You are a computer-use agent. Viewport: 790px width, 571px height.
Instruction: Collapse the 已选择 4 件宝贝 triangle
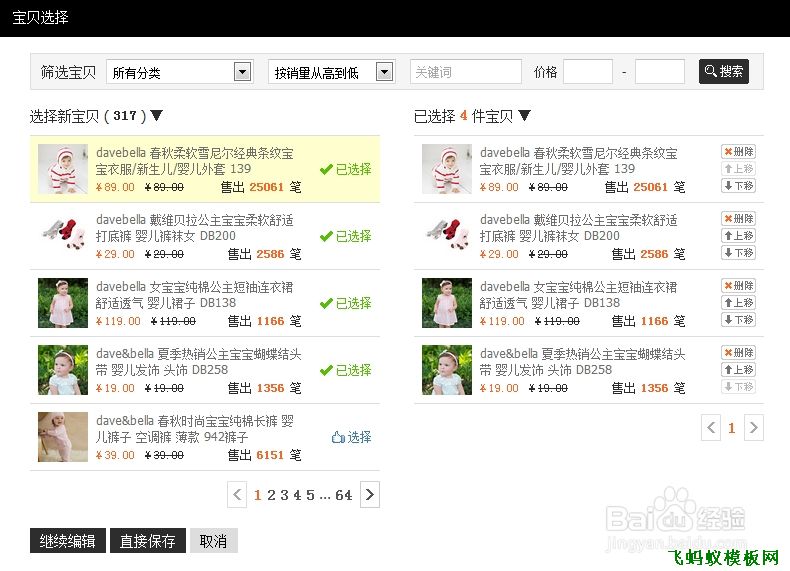pyautogui.click(x=524, y=115)
